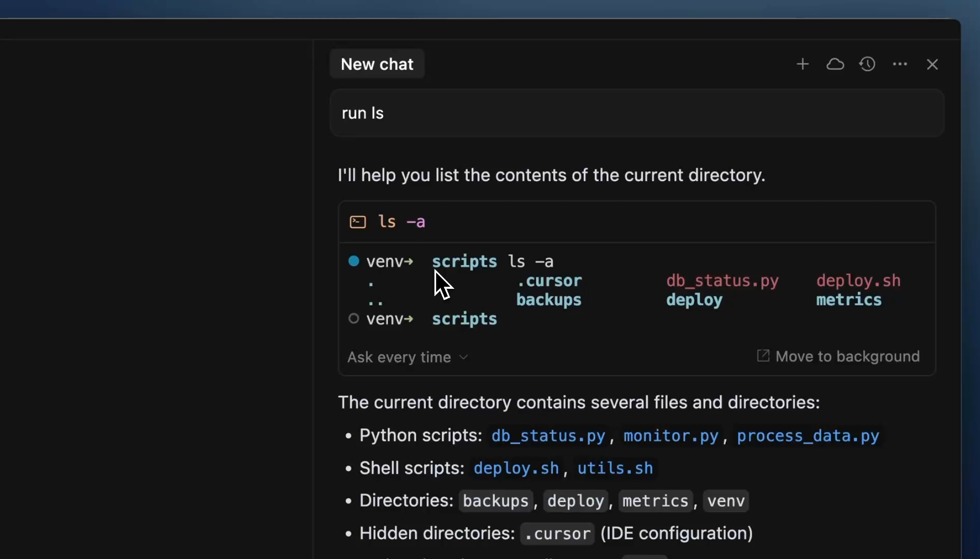980x559 pixels.
Task: Close the chat panel with X
Action: pos(932,64)
